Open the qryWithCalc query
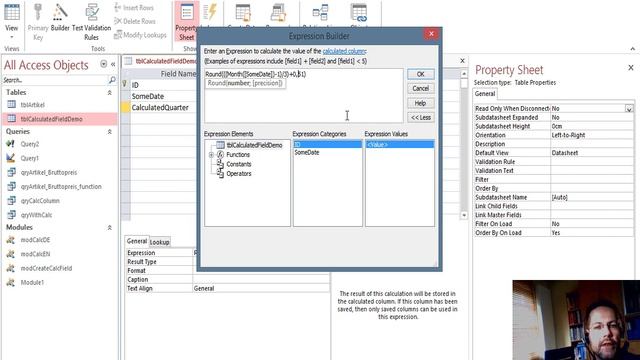This screenshot has width=640, height=360. (36, 215)
